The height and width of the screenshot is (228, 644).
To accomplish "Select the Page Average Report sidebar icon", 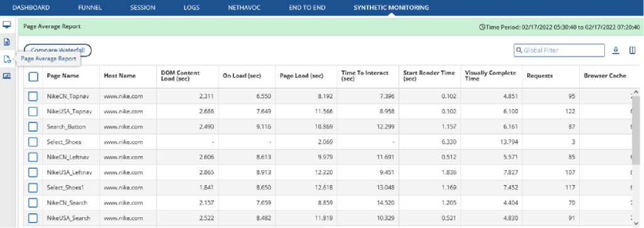I will [6, 59].
